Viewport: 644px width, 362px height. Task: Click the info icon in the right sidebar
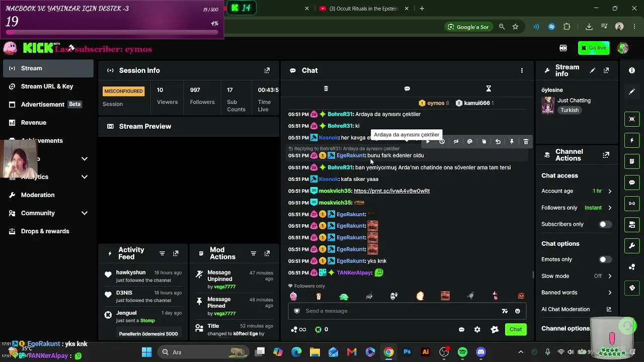pos(632,70)
